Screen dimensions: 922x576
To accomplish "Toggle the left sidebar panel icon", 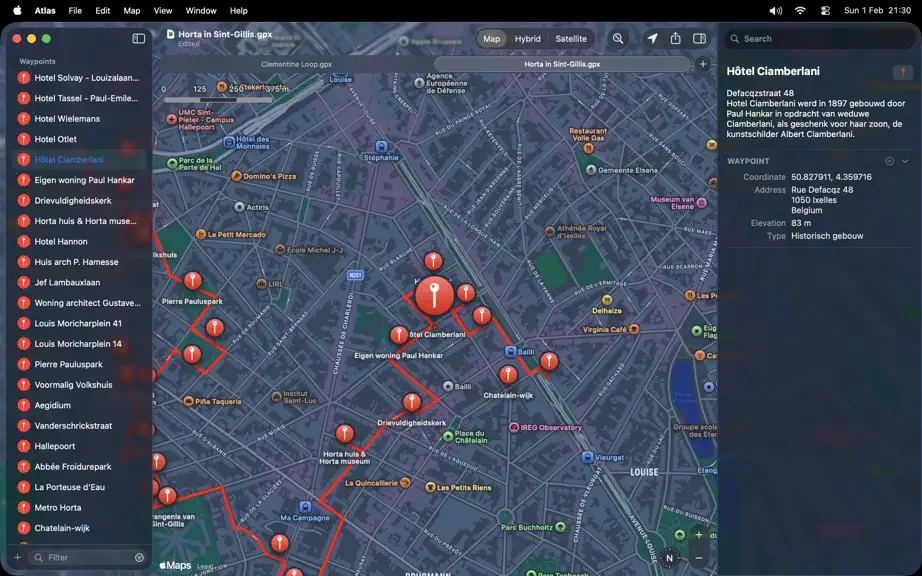I will [139, 39].
